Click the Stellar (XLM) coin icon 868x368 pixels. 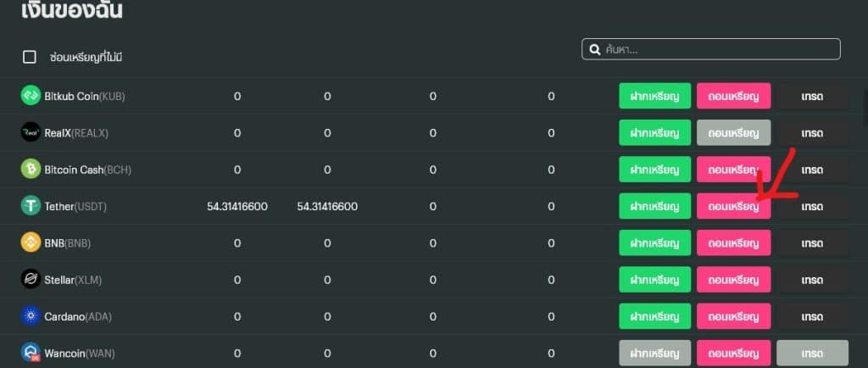[31, 280]
